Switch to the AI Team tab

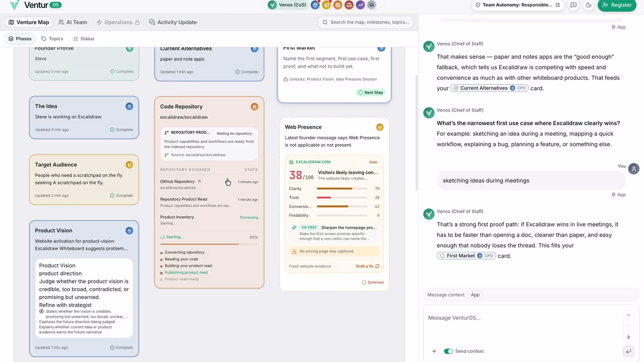pyautogui.click(x=73, y=22)
